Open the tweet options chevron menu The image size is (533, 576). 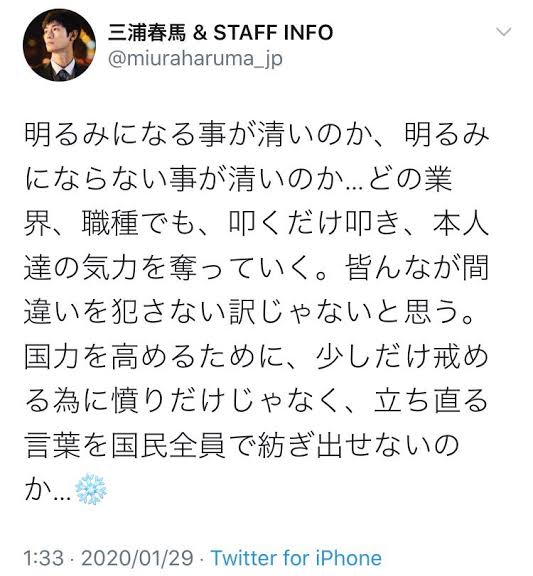[x=503, y=32]
